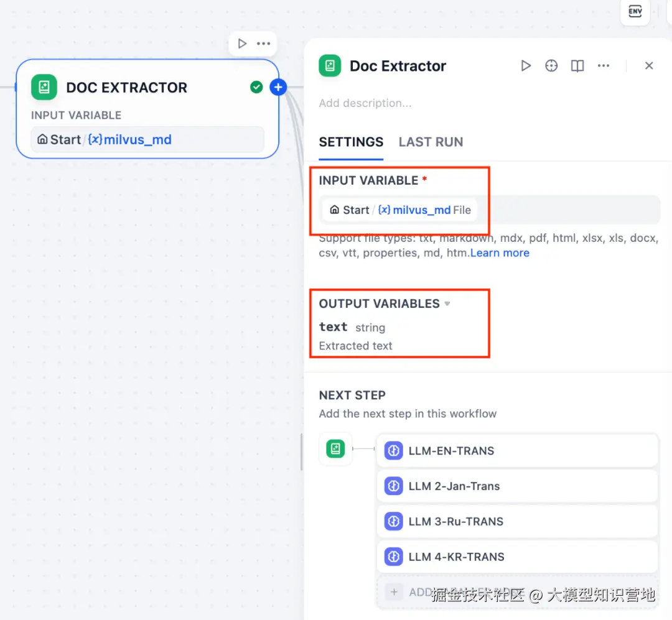The height and width of the screenshot is (620, 672).
Task: Click the green Doc Extractor icon in panel header
Action: pos(330,66)
